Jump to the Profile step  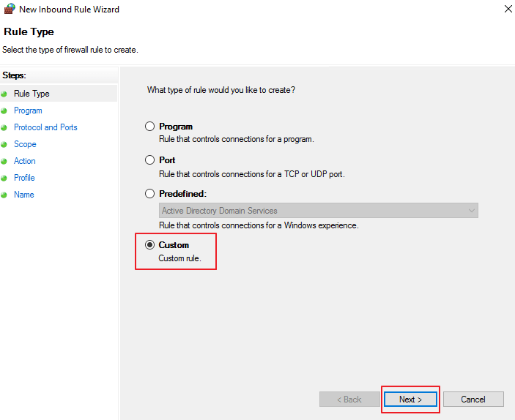(24, 178)
